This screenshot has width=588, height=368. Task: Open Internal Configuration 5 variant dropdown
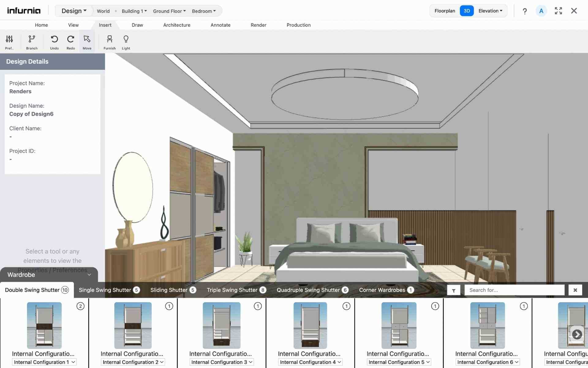coord(399,362)
